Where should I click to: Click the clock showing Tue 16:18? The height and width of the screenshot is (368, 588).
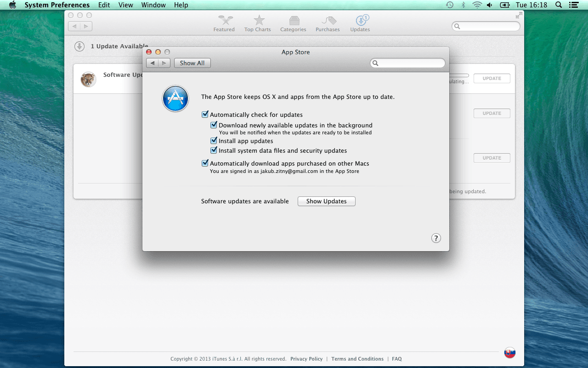point(531,5)
